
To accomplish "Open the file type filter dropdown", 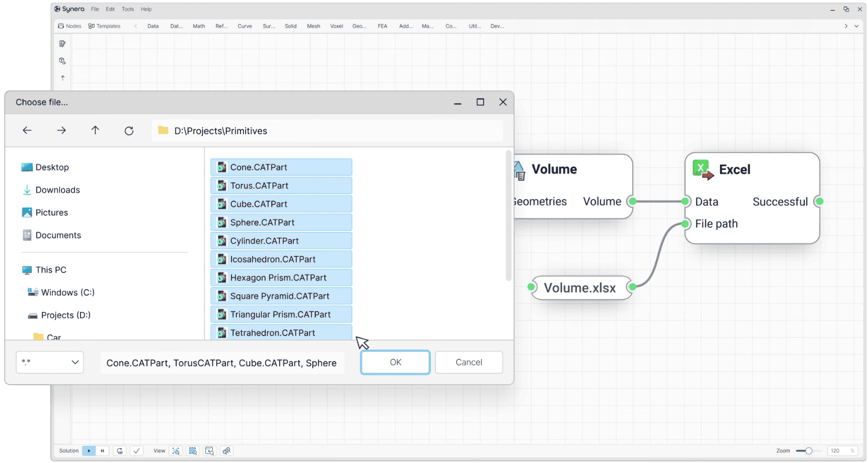I will pos(50,362).
